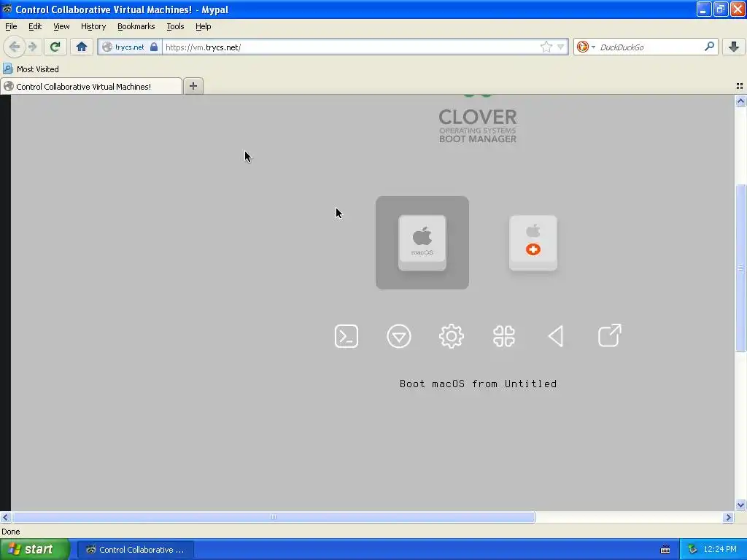This screenshot has width=747, height=560.
Task: Open the View menu
Action: tap(61, 26)
